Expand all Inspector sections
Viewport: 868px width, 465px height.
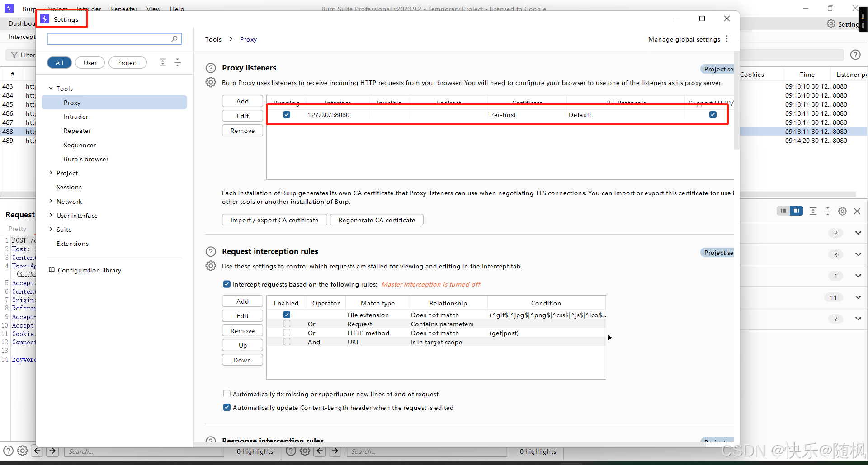(x=813, y=211)
